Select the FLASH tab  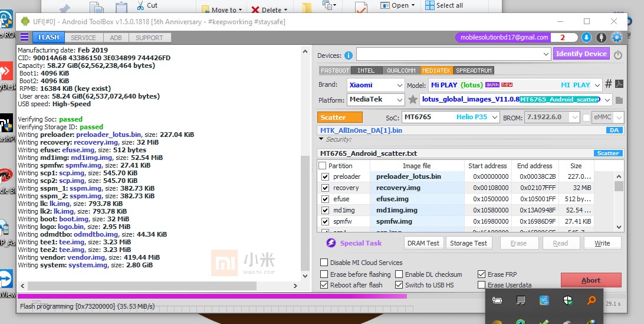pyautogui.click(x=48, y=37)
